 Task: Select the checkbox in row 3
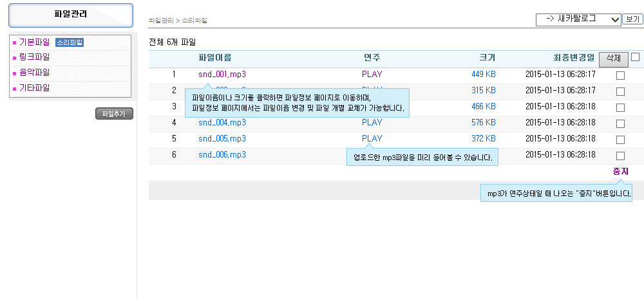[620, 107]
